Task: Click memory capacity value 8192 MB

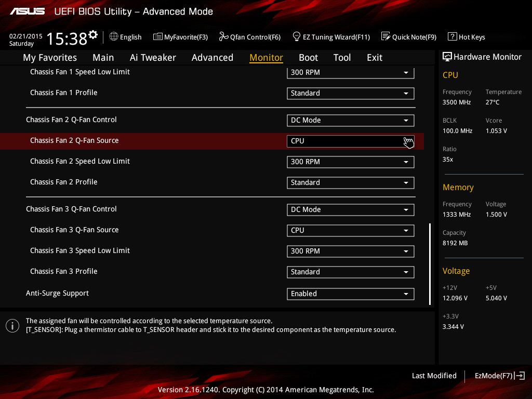Action: click(455, 243)
